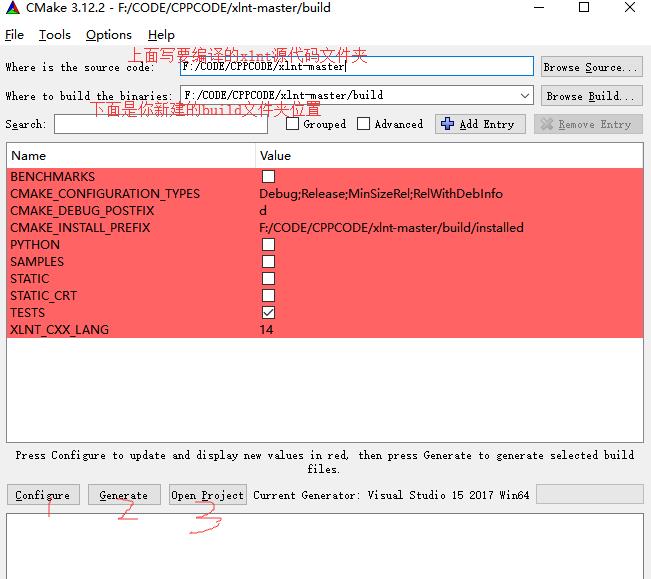This screenshot has width=651, height=579.
Task: Close the CMake window
Action: (x=630, y=7)
